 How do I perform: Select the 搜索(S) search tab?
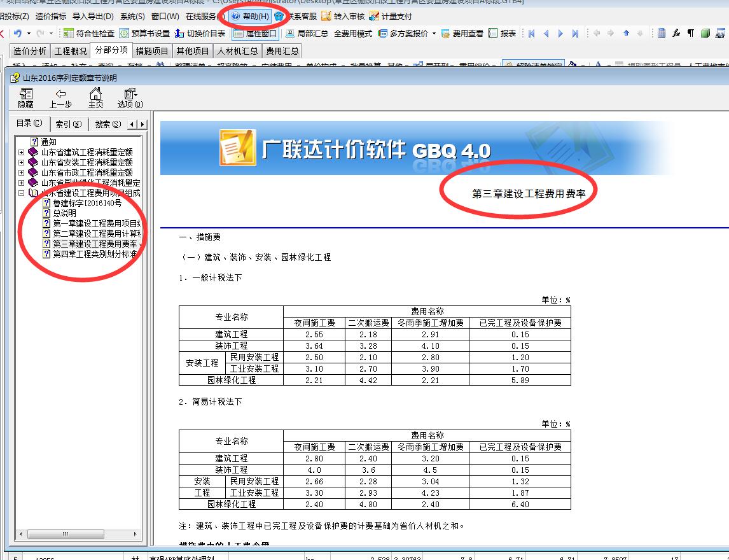108,124
